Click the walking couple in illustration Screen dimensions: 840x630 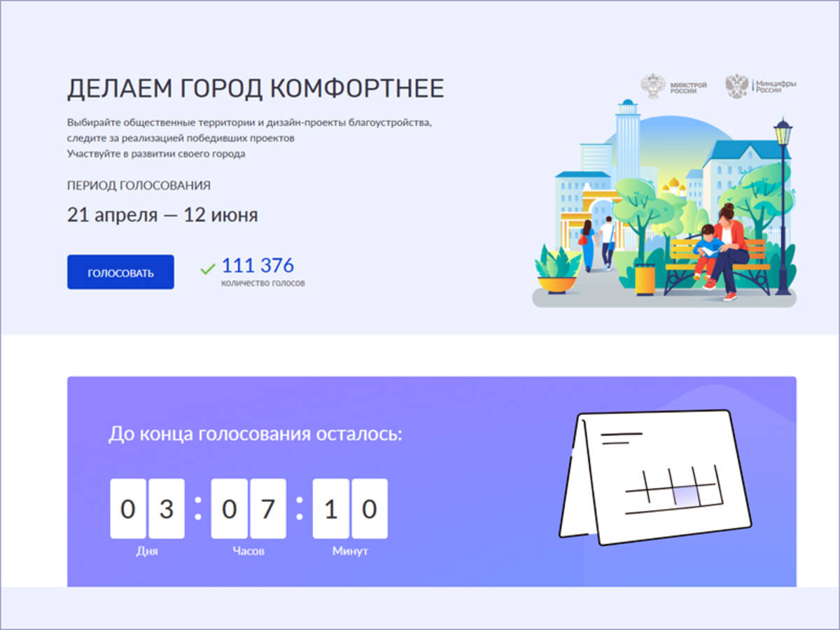click(597, 244)
